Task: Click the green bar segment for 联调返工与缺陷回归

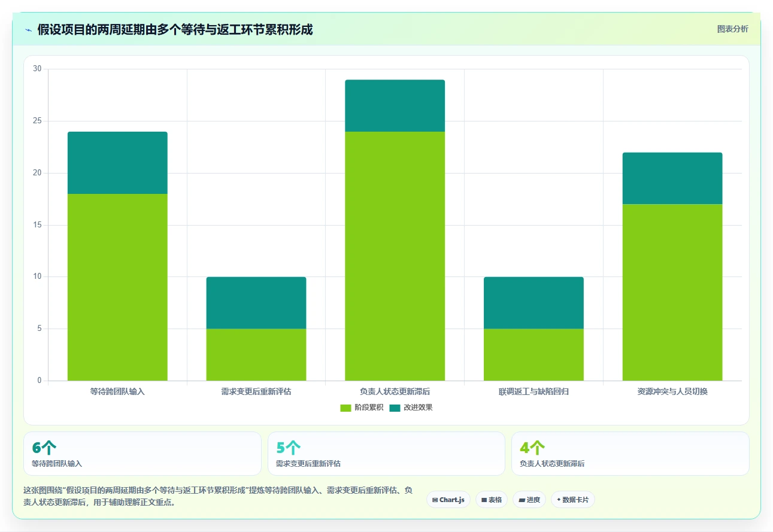Action: pos(533,355)
